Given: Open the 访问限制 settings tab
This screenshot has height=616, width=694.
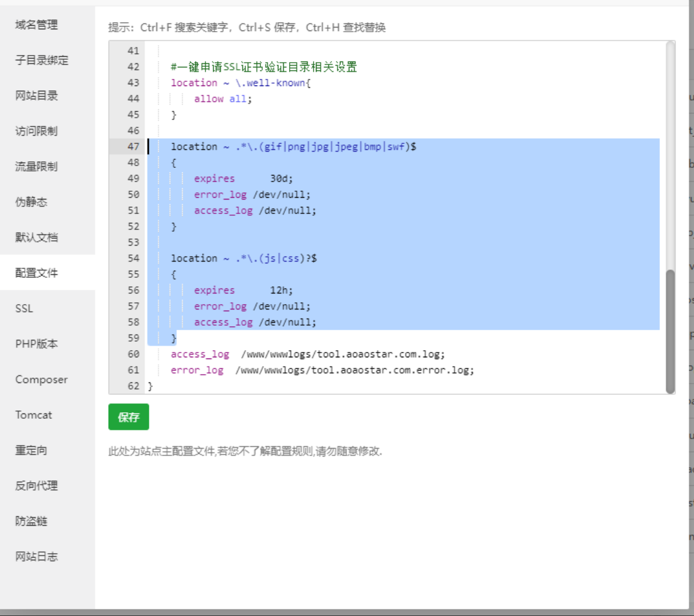Looking at the screenshot, I should [36, 131].
